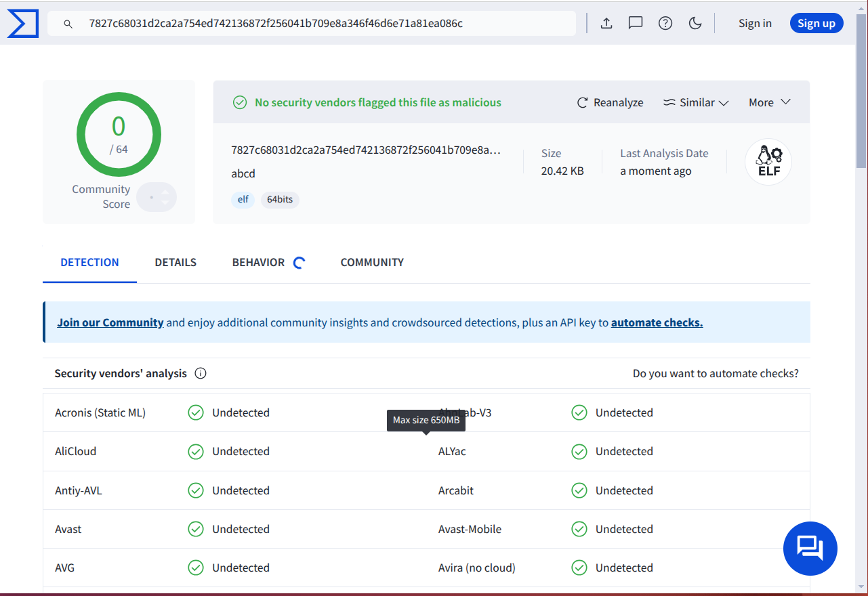Click the Acronis (Static ML) vendor name
Image resolution: width=868 pixels, height=596 pixels.
pyautogui.click(x=100, y=412)
